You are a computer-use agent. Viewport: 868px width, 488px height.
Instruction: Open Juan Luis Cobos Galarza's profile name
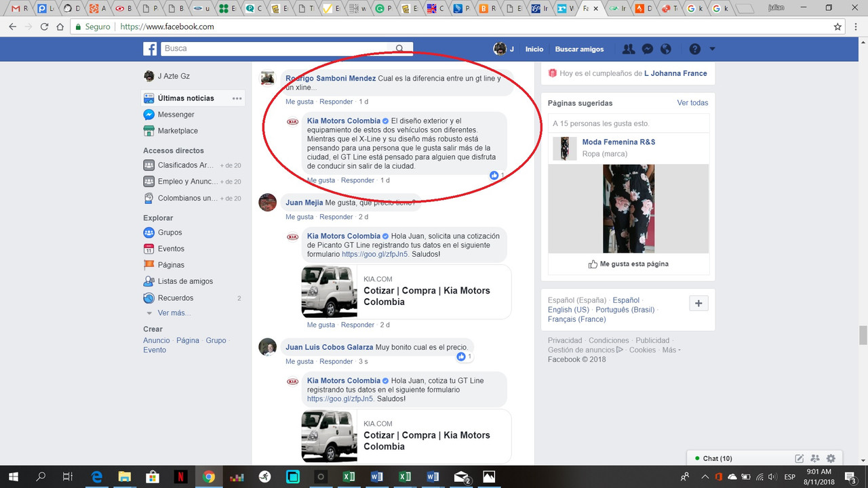(x=329, y=347)
